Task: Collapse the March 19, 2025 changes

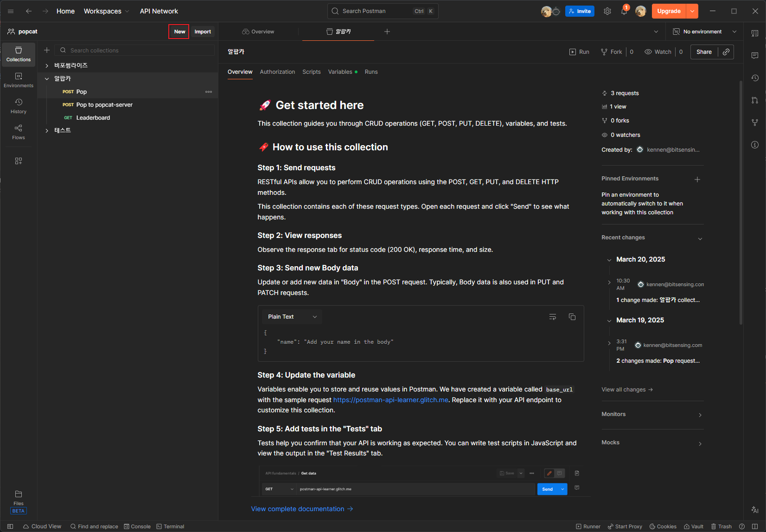Action: (609, 320)
